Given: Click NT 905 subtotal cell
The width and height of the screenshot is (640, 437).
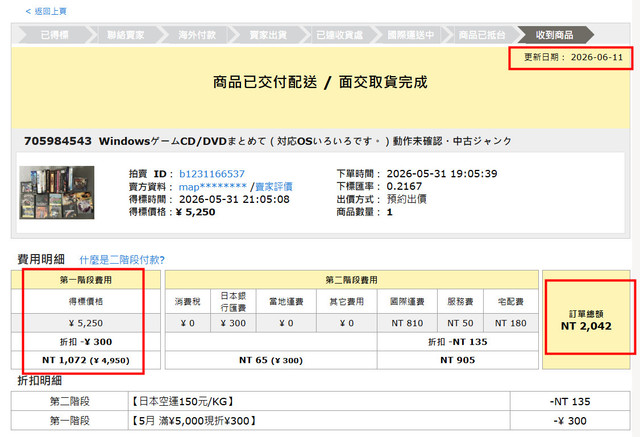Looking at the screenshot, I should click(x=458, y=360).
